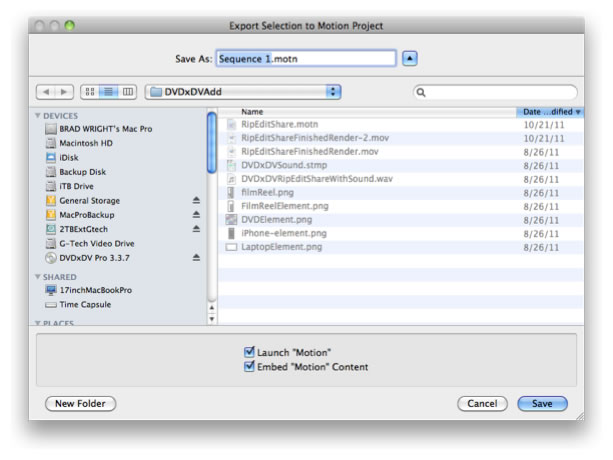Click the sidebar vertical scrollbar thumb
This screenshot has width=613, height=460.
click(212, 142)
